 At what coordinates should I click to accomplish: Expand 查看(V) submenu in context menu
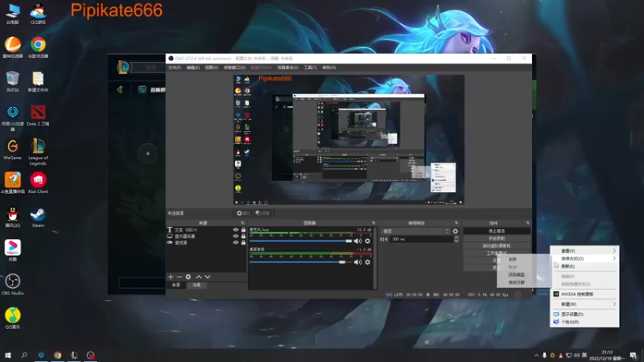point(584,251)
